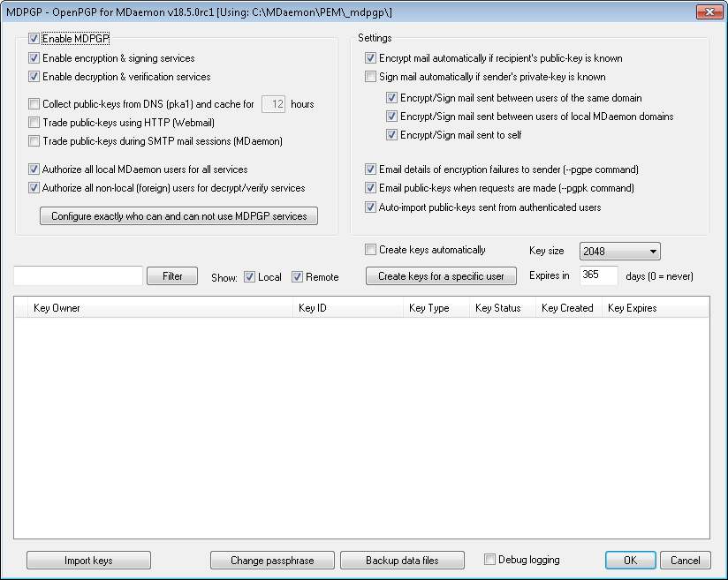Sort list by Key ID column
Image resolution: width=728 pixels, height=580 pixels.
click(348, 308)
